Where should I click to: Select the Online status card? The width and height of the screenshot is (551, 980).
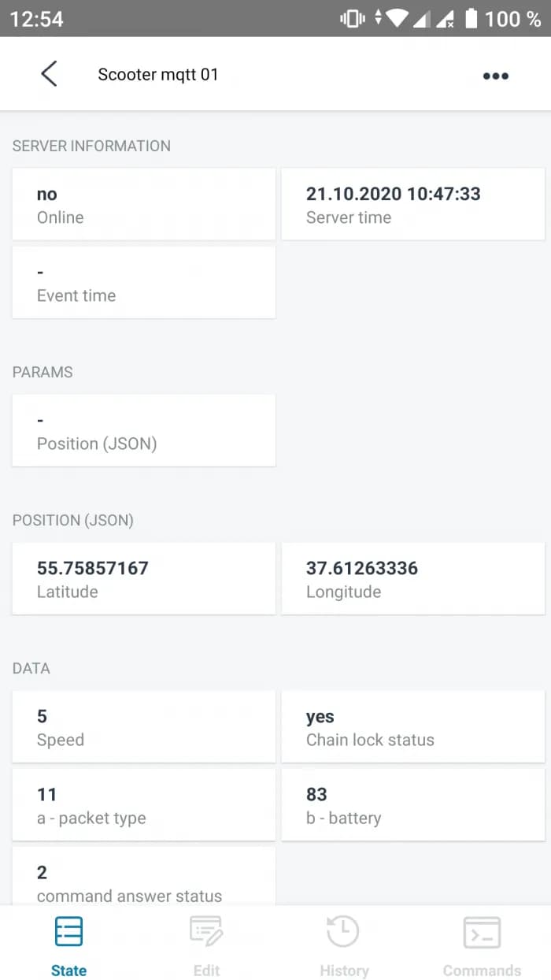point(144,204)
